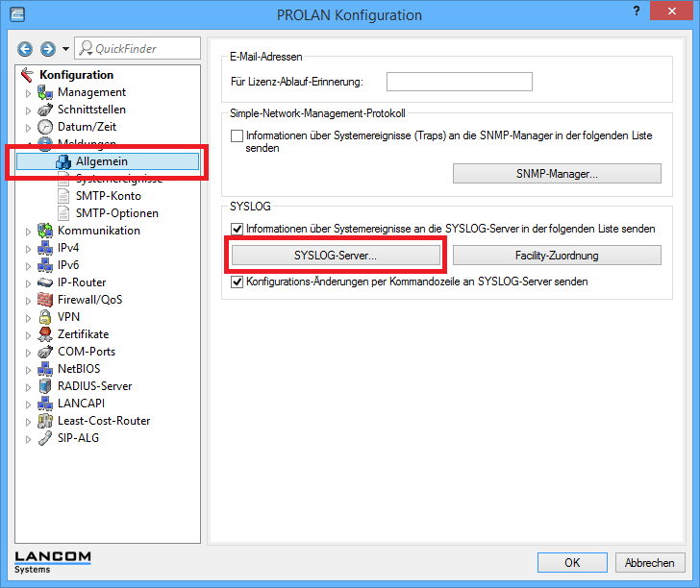Expand the IPv6 tree node

pyautogui.click(x=28, y=266)
